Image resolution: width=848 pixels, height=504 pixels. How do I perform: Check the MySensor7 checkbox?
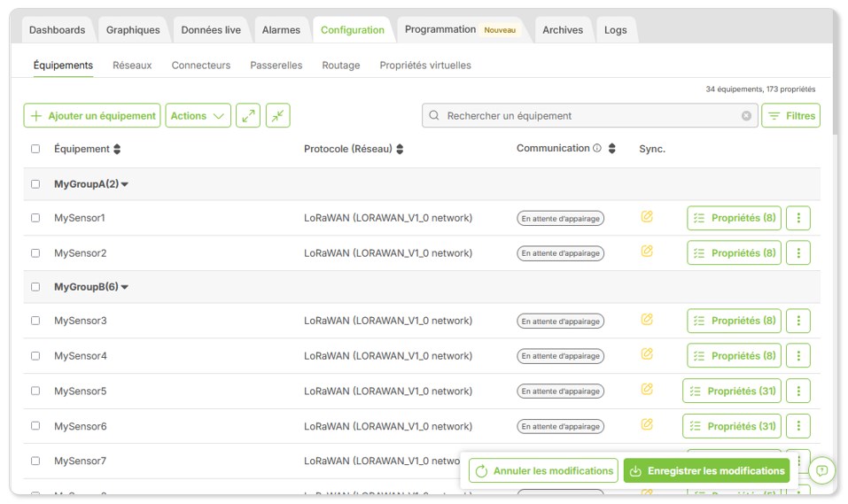[x=35, y=461]
